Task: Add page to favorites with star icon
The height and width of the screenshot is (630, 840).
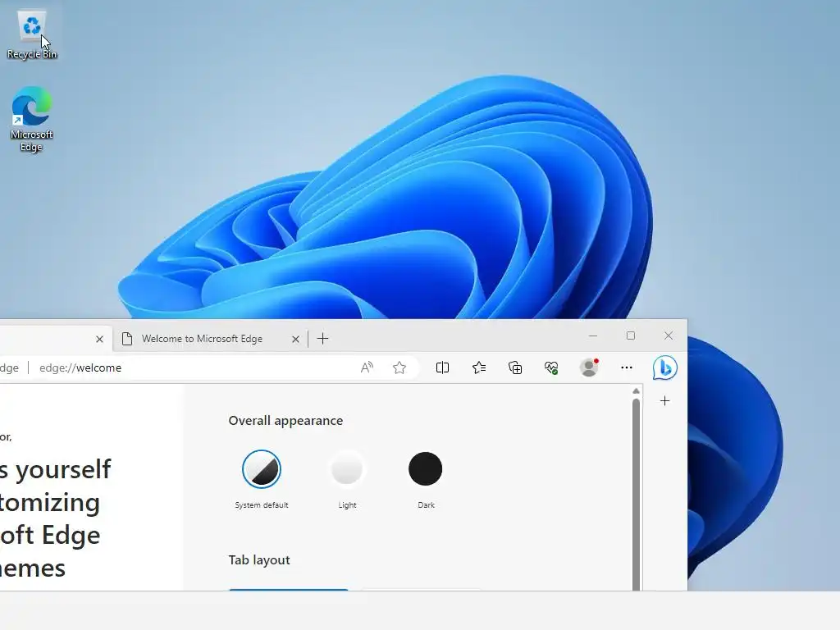Action: tap(399, 367)
